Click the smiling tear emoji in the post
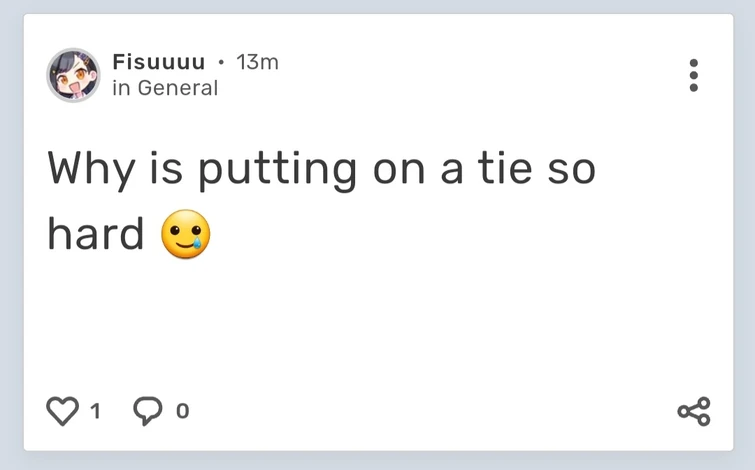 (186, 234)
